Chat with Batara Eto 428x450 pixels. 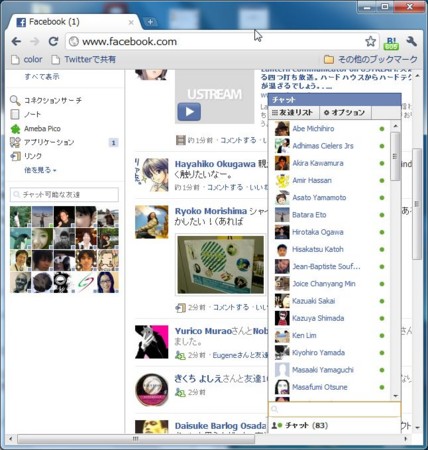[330, 215]
